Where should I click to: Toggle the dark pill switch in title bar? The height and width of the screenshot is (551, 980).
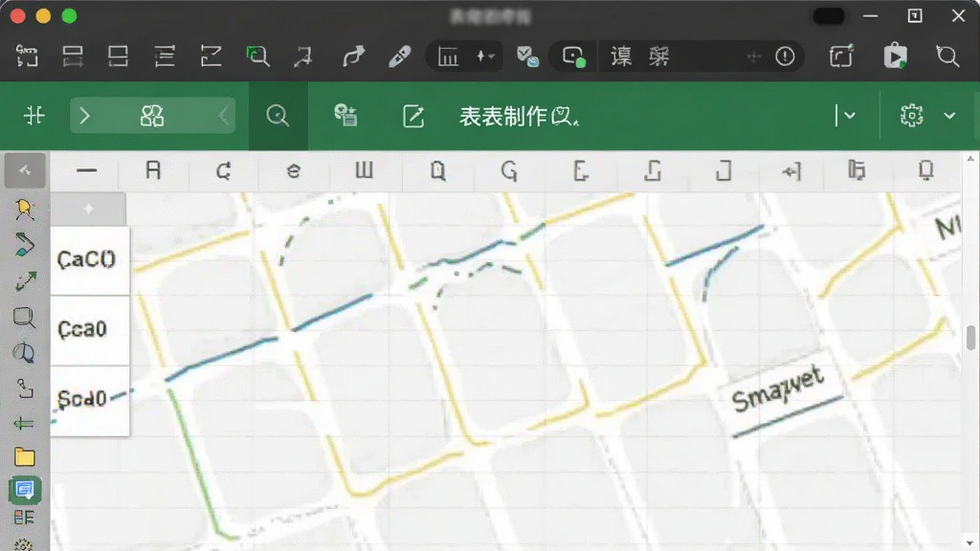829,15
